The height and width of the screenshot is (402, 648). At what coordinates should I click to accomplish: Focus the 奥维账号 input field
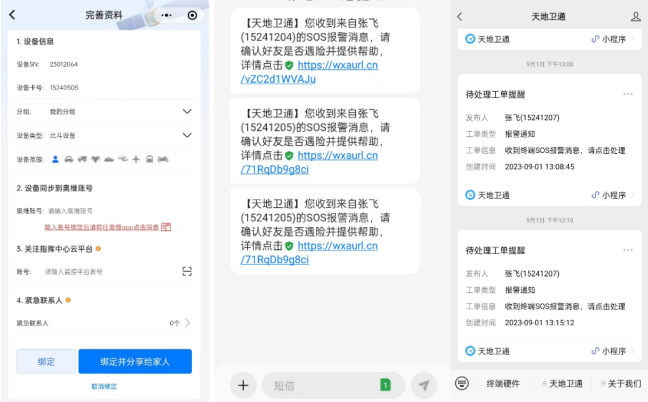(118, 211)
